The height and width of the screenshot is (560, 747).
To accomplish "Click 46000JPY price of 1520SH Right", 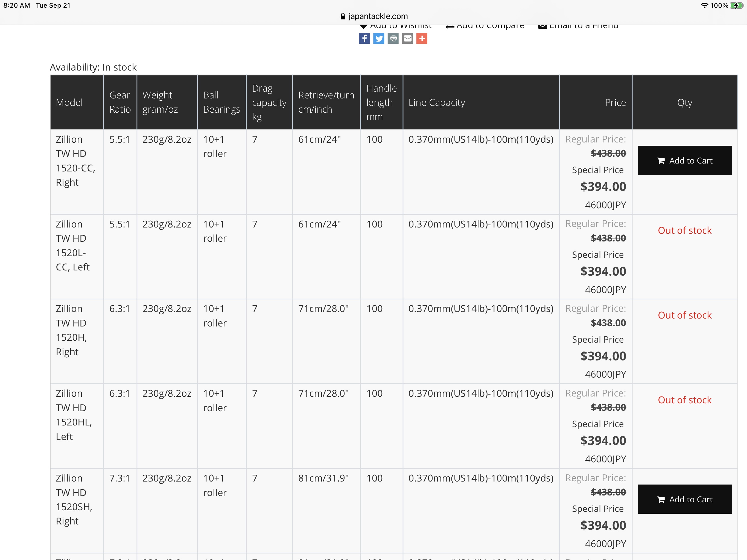I will pyautogui.click(x=606, y=544).
